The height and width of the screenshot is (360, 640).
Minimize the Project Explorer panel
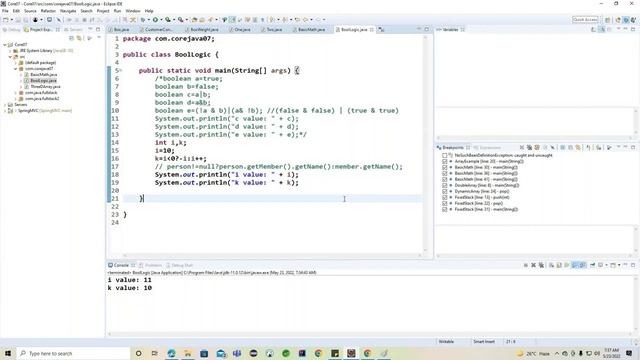[90, 29]
